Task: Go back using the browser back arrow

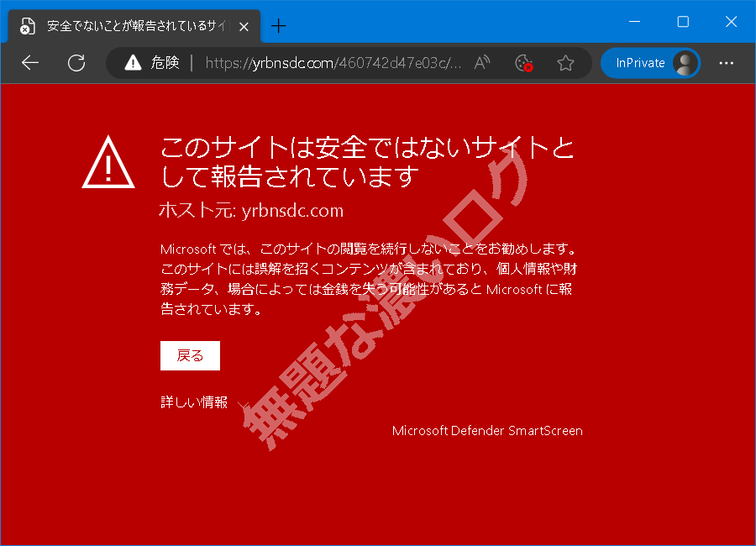Action: 30,63
